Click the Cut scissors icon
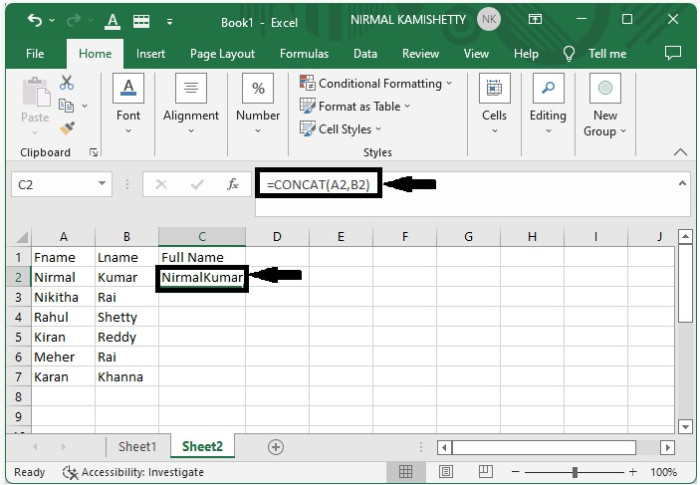 67,83
